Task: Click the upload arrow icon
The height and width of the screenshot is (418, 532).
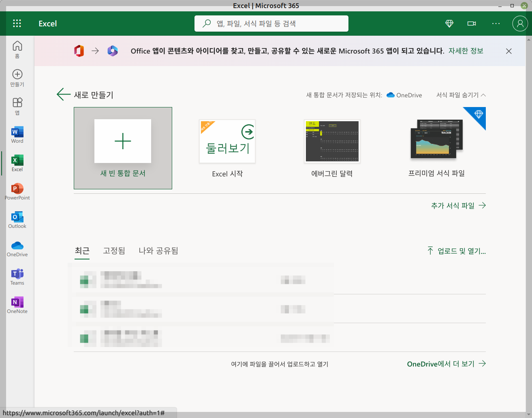Action: tap(430, 251)
